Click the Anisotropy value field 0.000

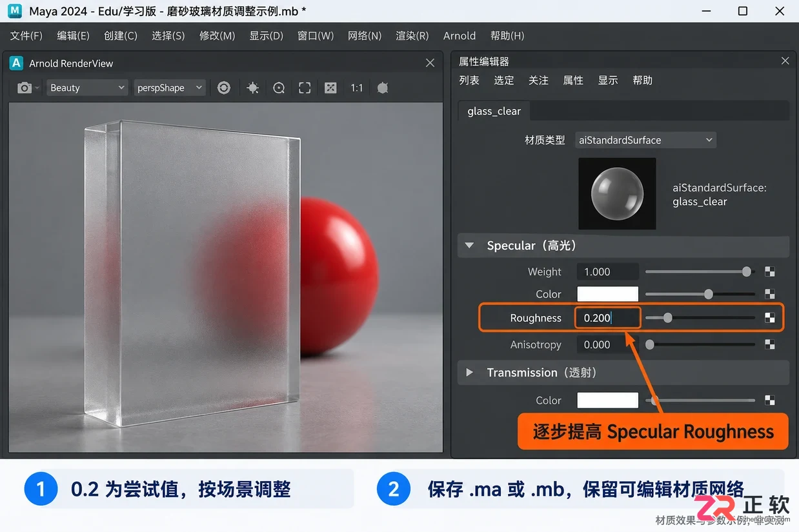(x=607, y=344)
